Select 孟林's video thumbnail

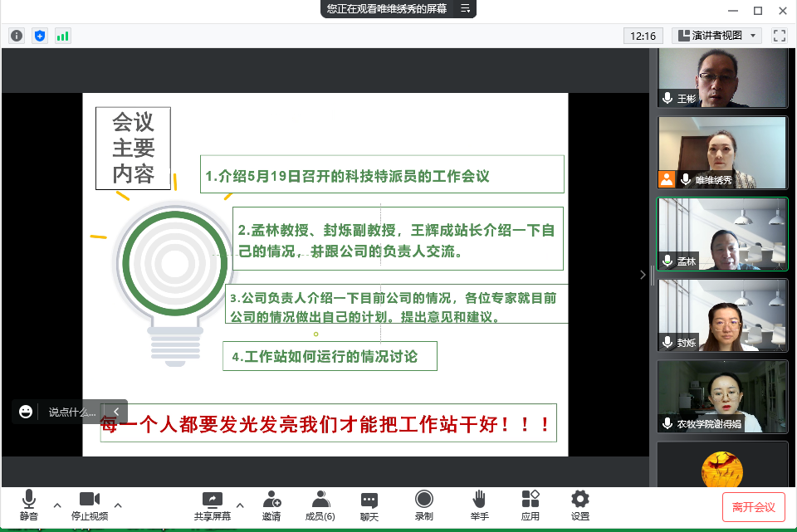coord(722,234)
